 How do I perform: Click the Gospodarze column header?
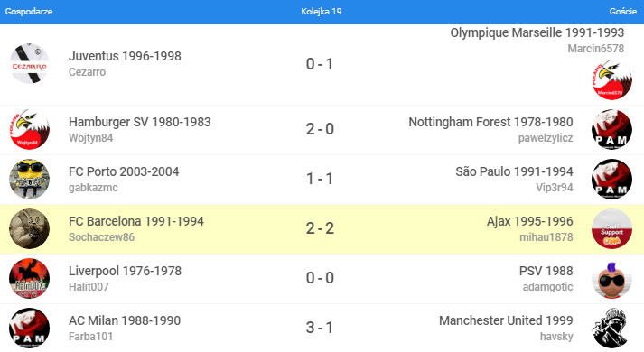click(29, 12)
